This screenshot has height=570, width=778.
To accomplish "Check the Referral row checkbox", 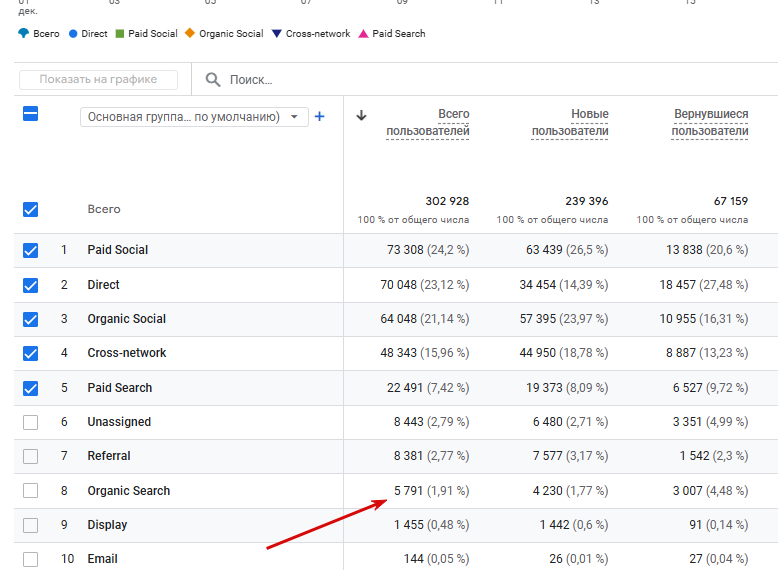I will [x=30, y=456].
